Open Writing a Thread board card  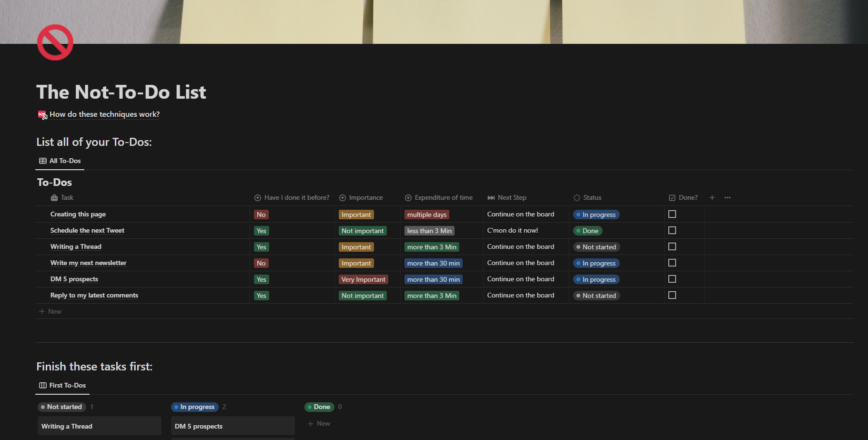100,426
